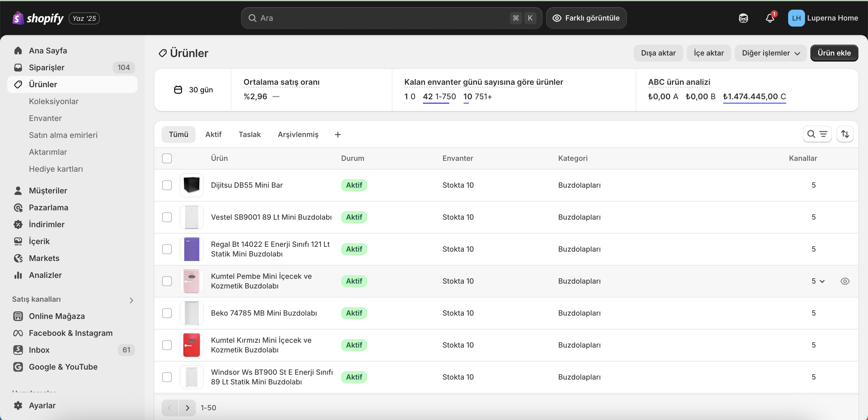Switch to the Taslak tab
The width and height of the screenshot is (868, 420).
pyautogui.click(x=249, y=134)
